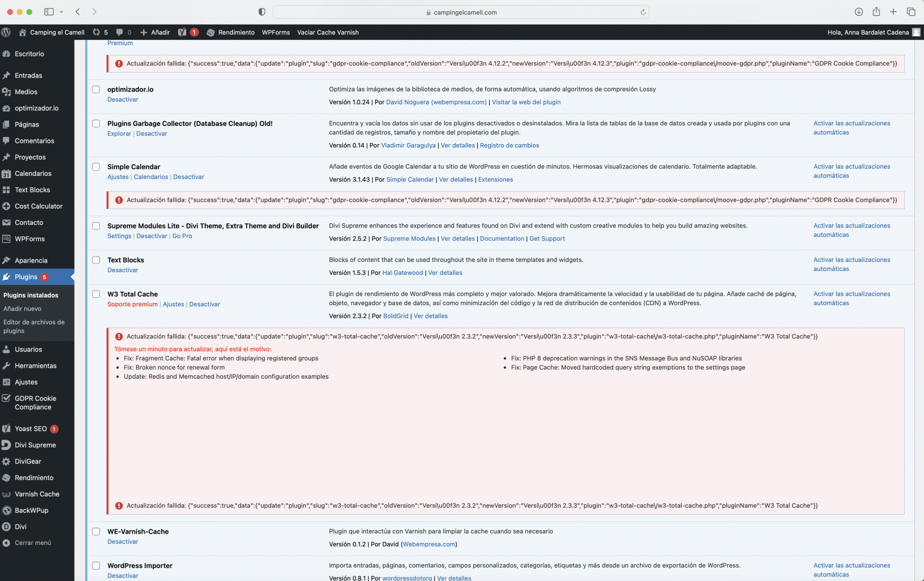The height and width of the screenshot is (581, 924).
Task: Reload the page using the refresh icon
Action: pyautogui.click(x=643, y=12)
